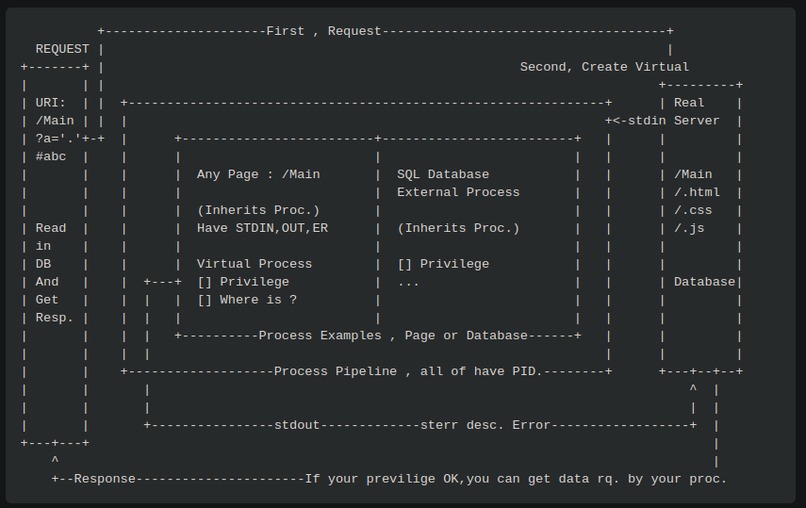
Task: Click "Process Pipeline , all of have PID." caption
Action: pos(408,372)
